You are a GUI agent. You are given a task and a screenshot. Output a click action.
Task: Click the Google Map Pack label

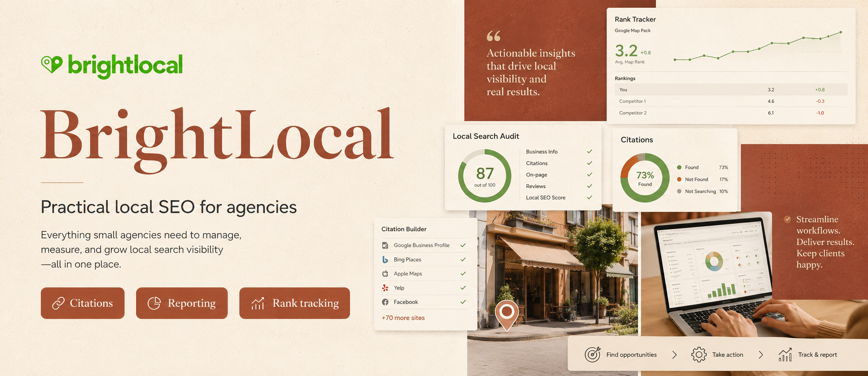(x=632, y=30)
